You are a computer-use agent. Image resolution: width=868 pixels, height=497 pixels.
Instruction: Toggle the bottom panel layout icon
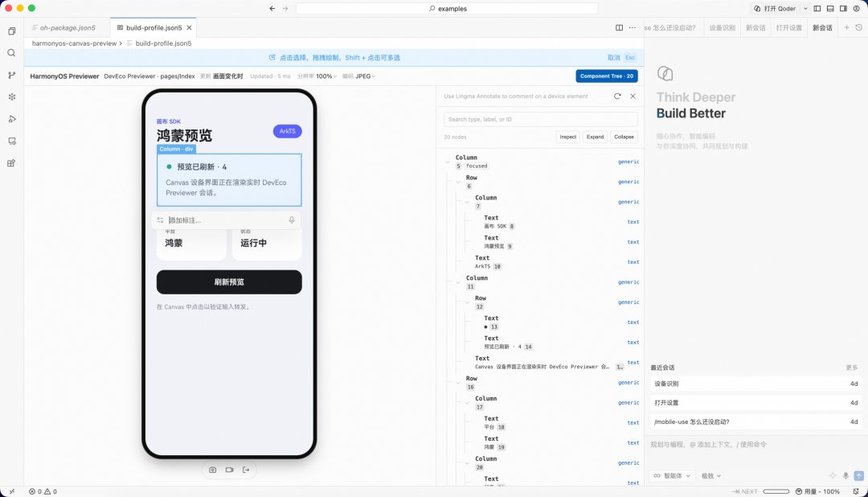coord(830,8)
